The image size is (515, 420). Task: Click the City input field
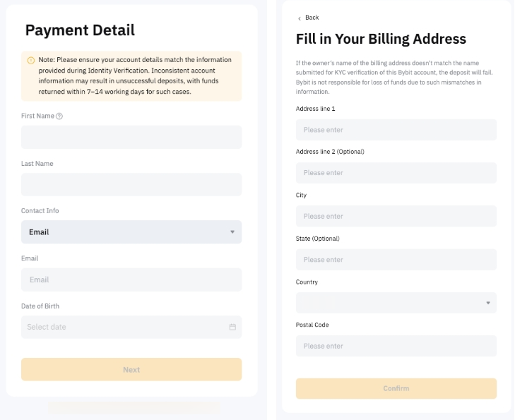pyautogui.click(x=396, y=216)
